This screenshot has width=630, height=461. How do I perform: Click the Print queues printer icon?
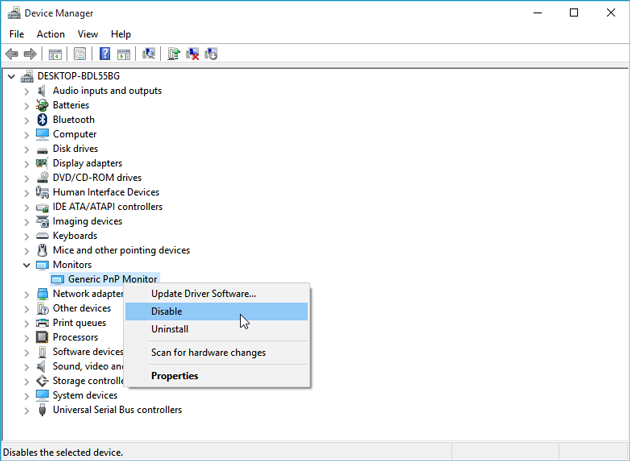(x=42, y=323)
